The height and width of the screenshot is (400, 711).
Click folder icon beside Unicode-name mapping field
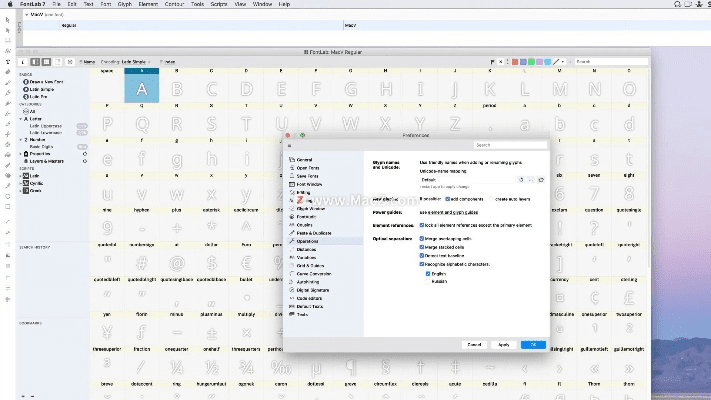click(540, 179)
